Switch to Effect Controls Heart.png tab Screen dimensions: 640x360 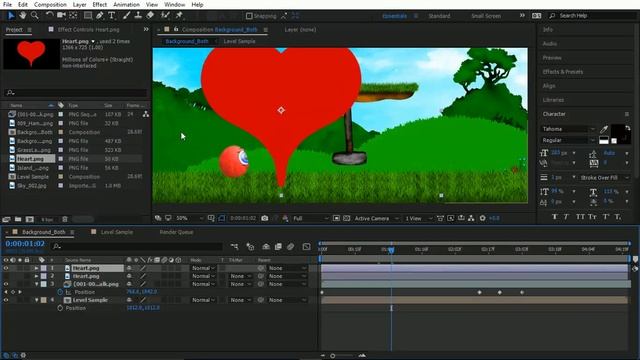pos(89,29)
